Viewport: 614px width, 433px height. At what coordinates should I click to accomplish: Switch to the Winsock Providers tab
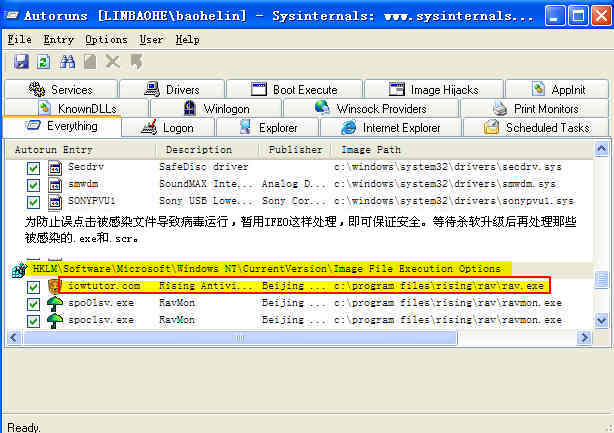(371, 108)
